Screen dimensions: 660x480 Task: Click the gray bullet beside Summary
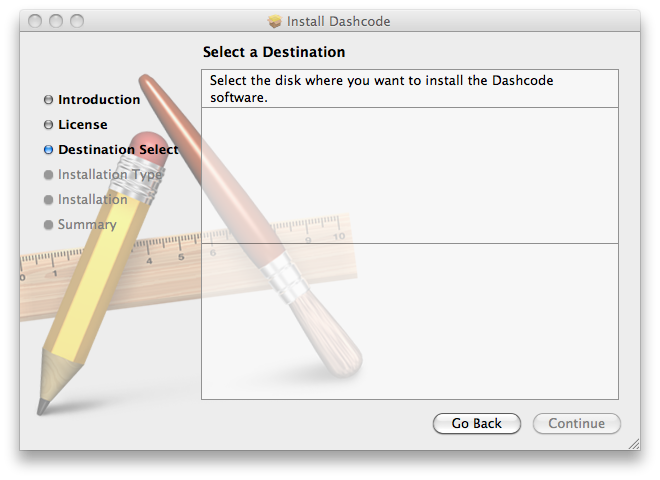coord(48,225)
